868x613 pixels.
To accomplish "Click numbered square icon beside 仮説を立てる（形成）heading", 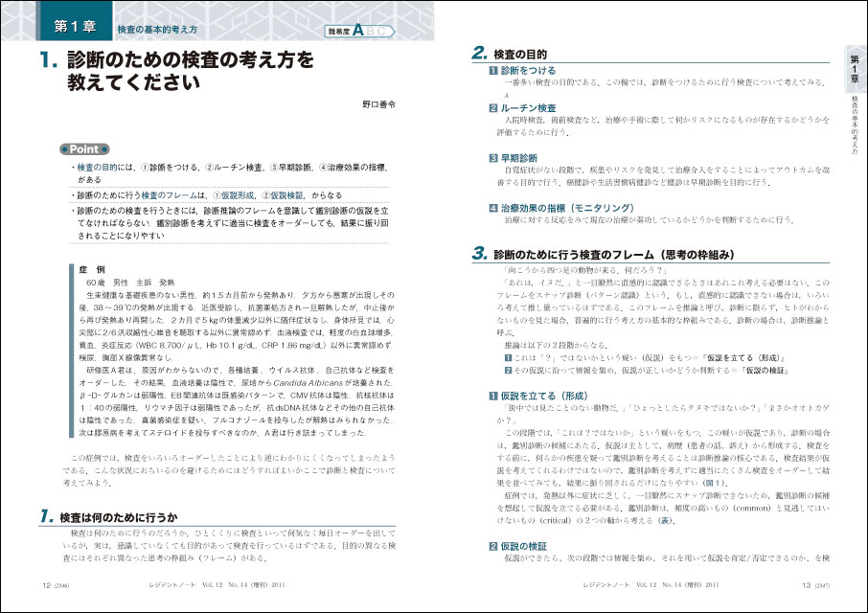I will 493,395.
